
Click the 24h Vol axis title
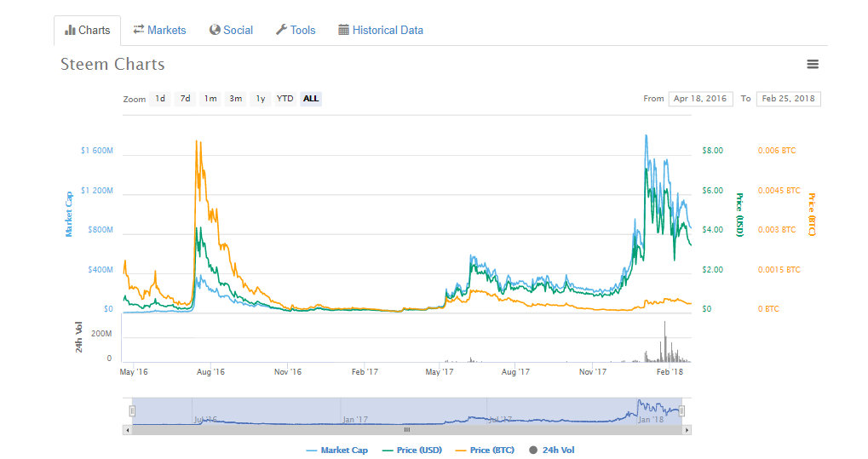coord(78,337)
